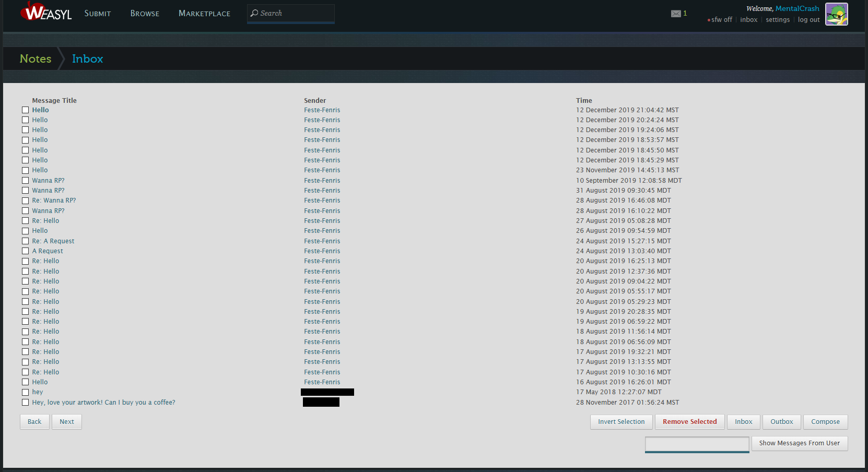
Task: Click Invert Selection button
Action: pyautogui.click(x=621, y=422)
